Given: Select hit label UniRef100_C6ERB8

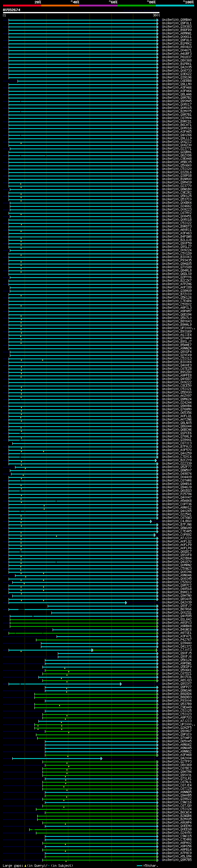Looking at the screenshot, I should tap(177, 81).
